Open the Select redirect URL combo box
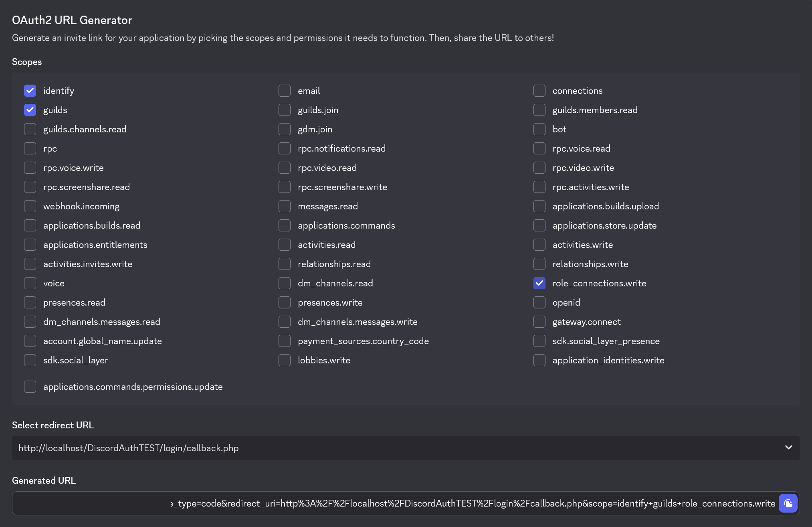Viewport: 812px width, 527px height. (401, 448)
